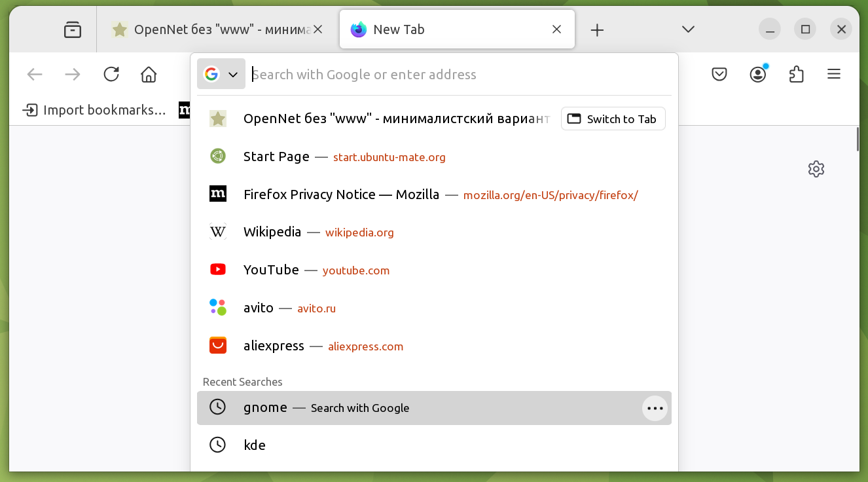Image resolution: width=868 pixels, height=482 pixels.
Task: Click the aliexpress orange favicon
Action: 218,345
